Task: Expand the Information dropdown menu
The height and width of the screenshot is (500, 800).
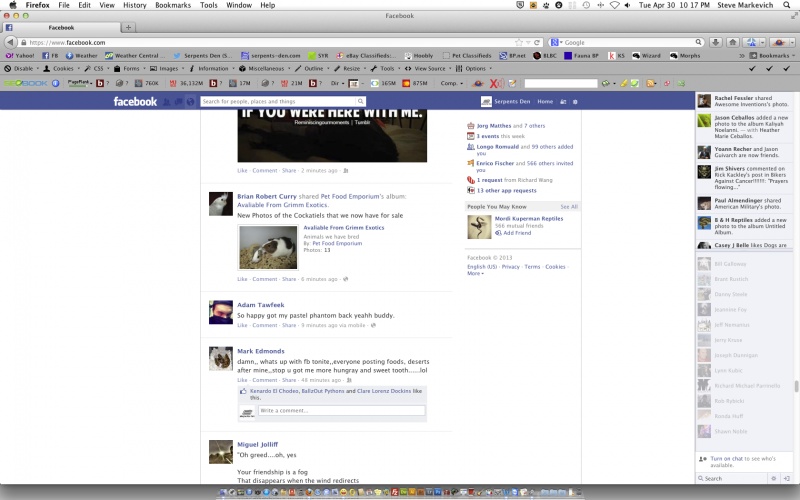Action: click(x=211, y=68)
